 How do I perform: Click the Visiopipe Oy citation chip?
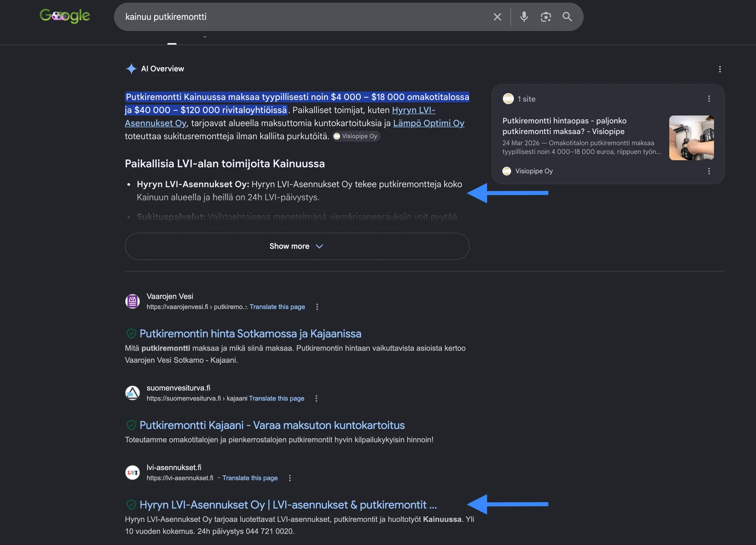click(356, 136)
